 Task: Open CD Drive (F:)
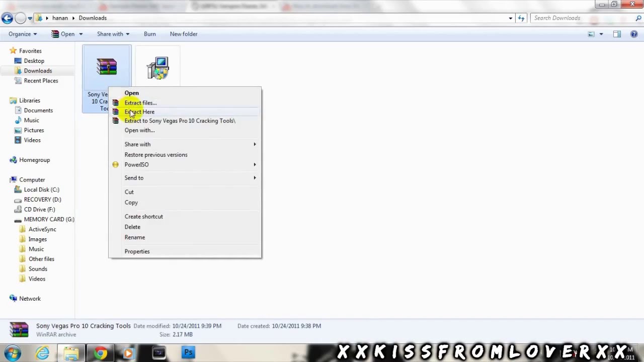coord(39,210)
